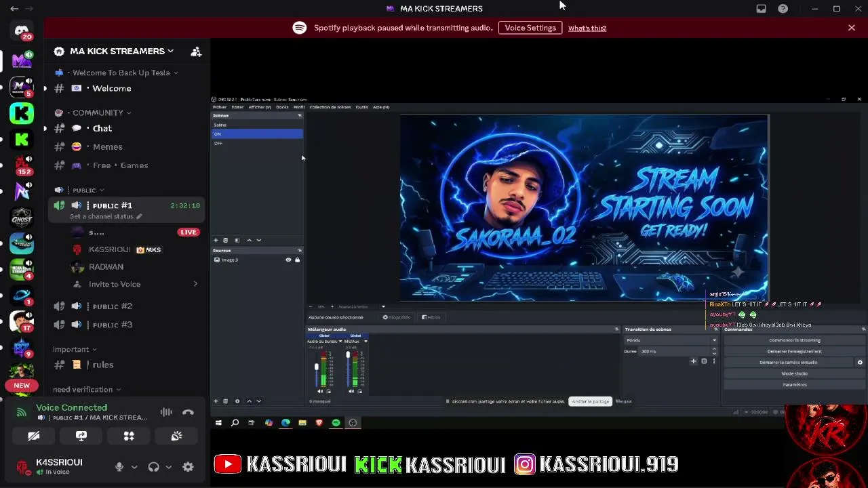Collapse the PUBLIC voice category
Image resolution: width=868 pixels, height=488 pixels.
(x=79, y=190)
